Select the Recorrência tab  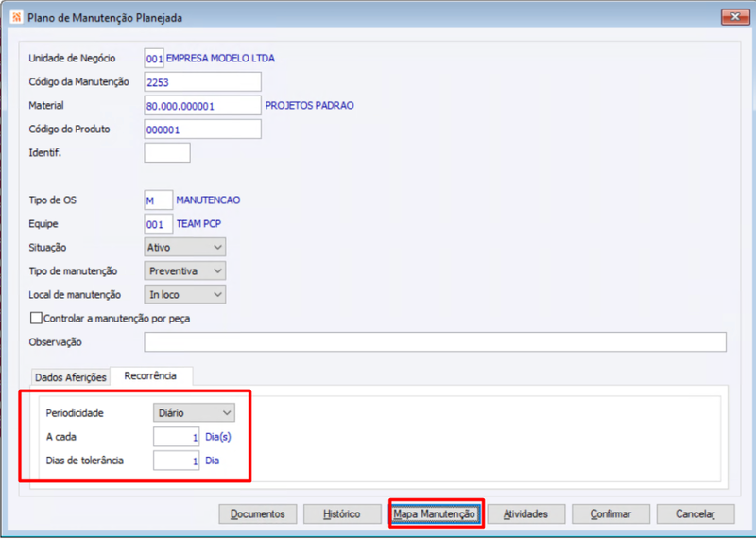[150, 376]
